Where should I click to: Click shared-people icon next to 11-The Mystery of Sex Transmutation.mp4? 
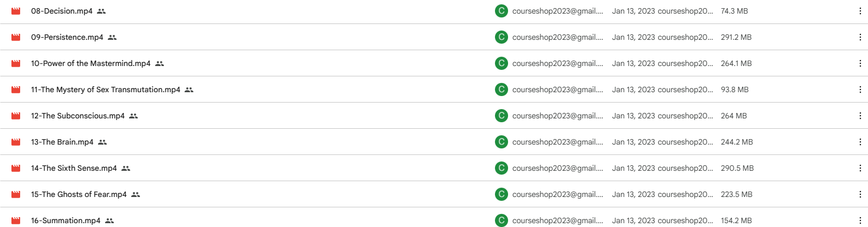189,89
